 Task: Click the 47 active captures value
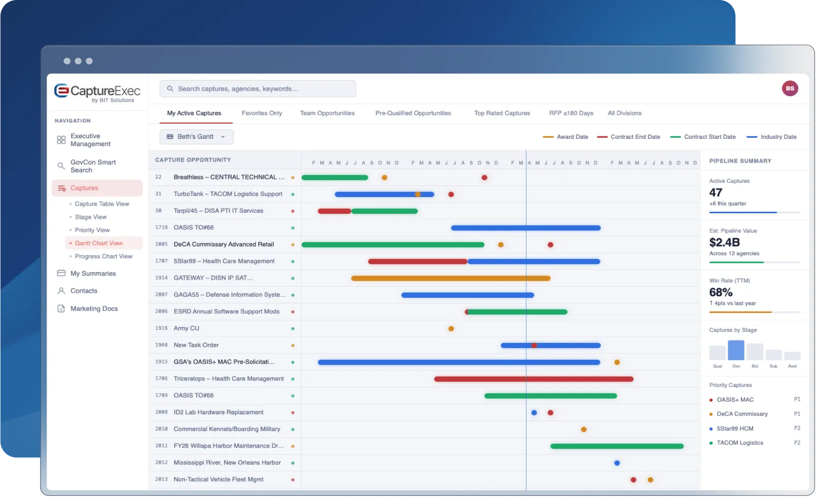click(716, 193)
